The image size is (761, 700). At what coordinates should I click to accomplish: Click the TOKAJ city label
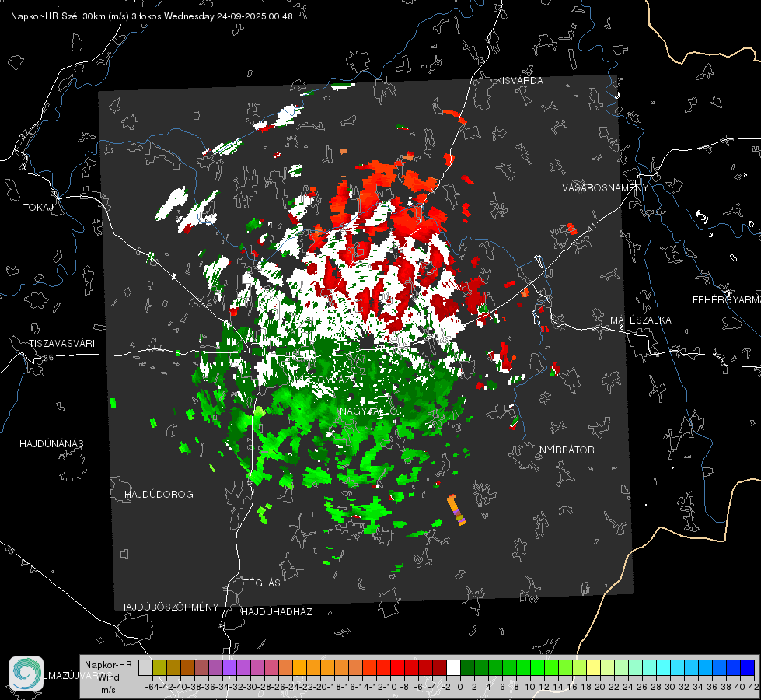click(x=38, y=208)
